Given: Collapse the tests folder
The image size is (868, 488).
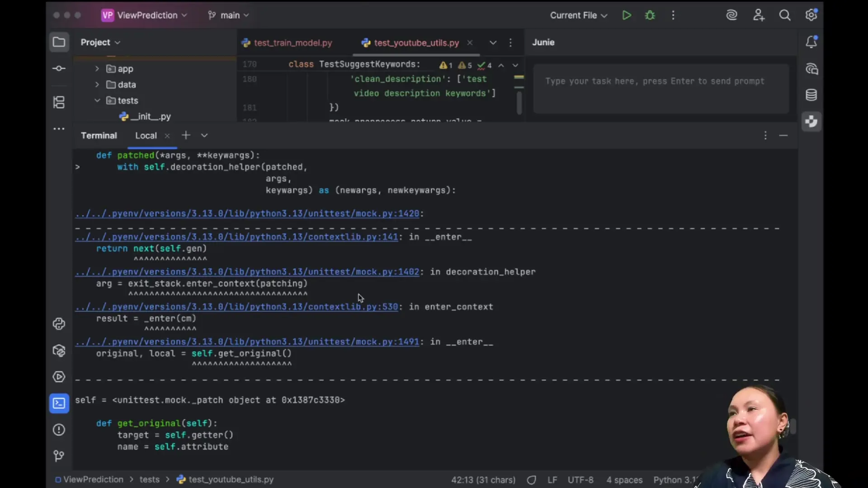Looking at the screenshot, I should tap(97, 100).
